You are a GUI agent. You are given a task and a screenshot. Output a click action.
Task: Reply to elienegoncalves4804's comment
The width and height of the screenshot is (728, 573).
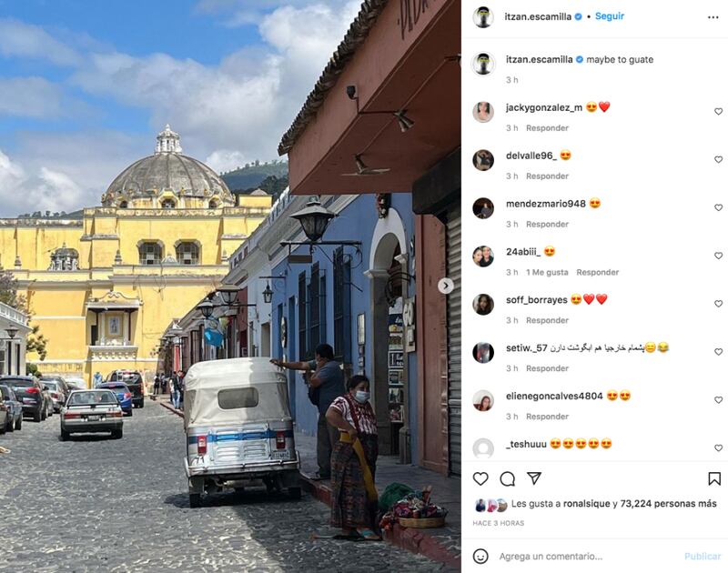(x=547, y=417)
